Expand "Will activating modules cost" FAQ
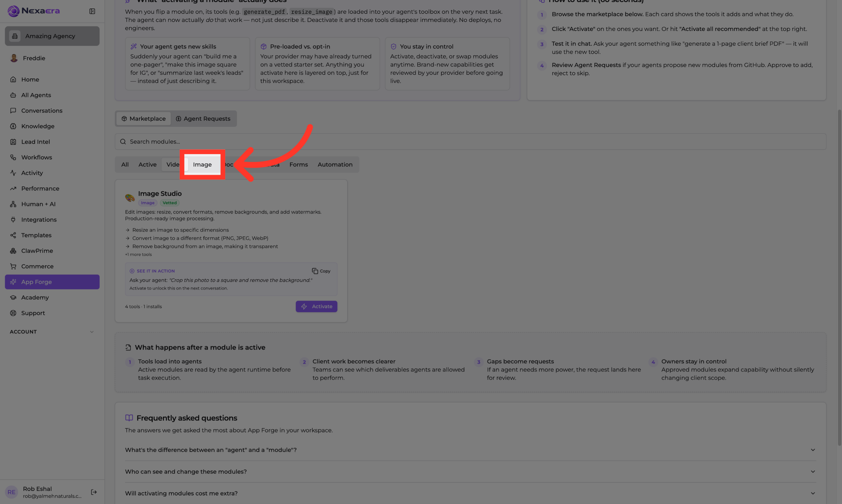This screenshot has height=504, width=842. (x=470, y=494)
